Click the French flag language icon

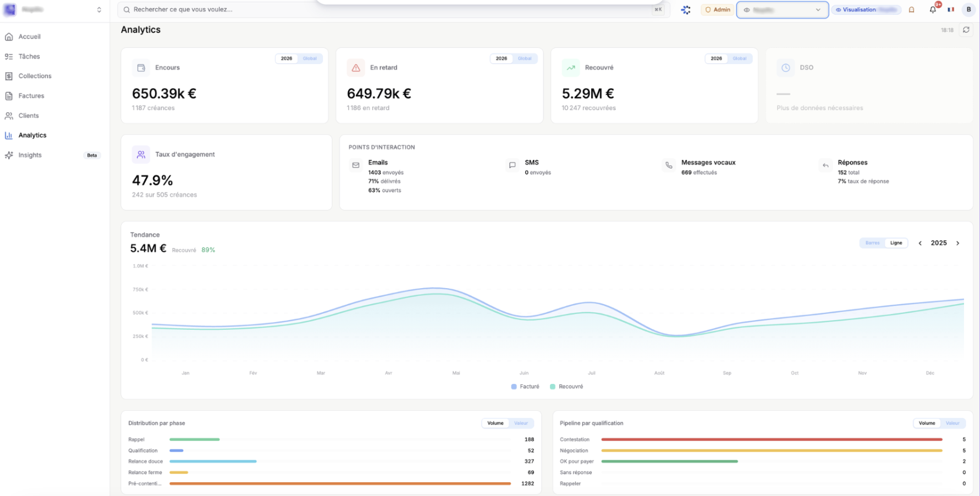(951, 10)
